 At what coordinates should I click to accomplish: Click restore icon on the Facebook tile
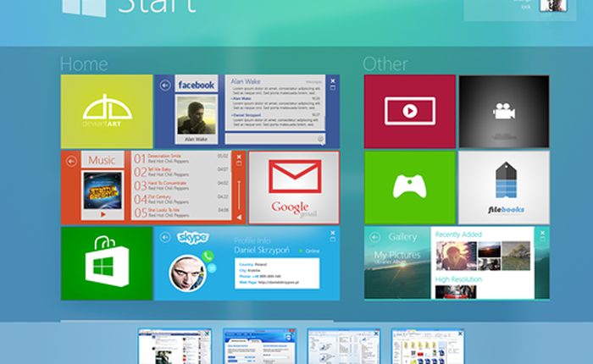(333, 88)
